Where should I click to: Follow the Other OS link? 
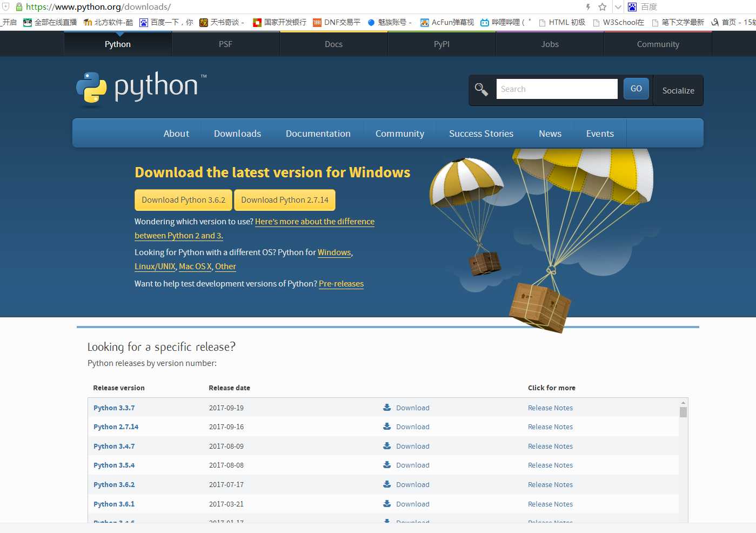pyautogui.click(x=225, y=266)
